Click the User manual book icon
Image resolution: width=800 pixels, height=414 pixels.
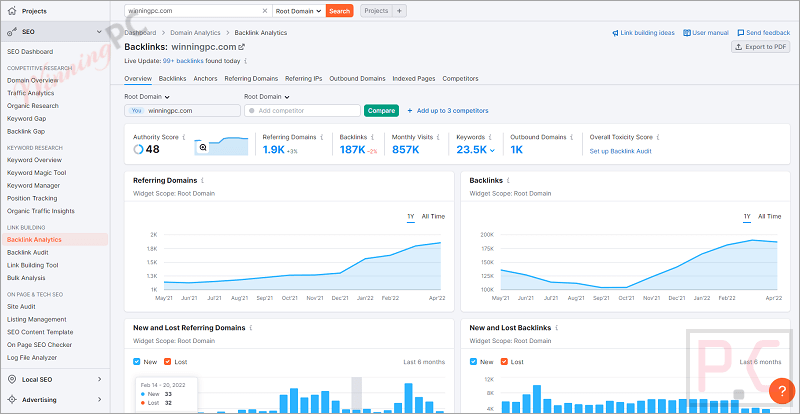coord(687,33)
